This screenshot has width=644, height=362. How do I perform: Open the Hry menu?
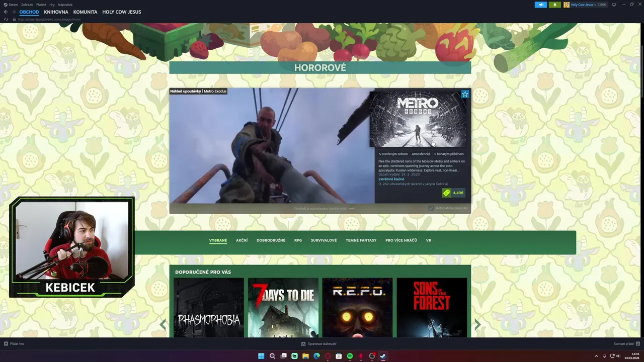click(52, 5)
